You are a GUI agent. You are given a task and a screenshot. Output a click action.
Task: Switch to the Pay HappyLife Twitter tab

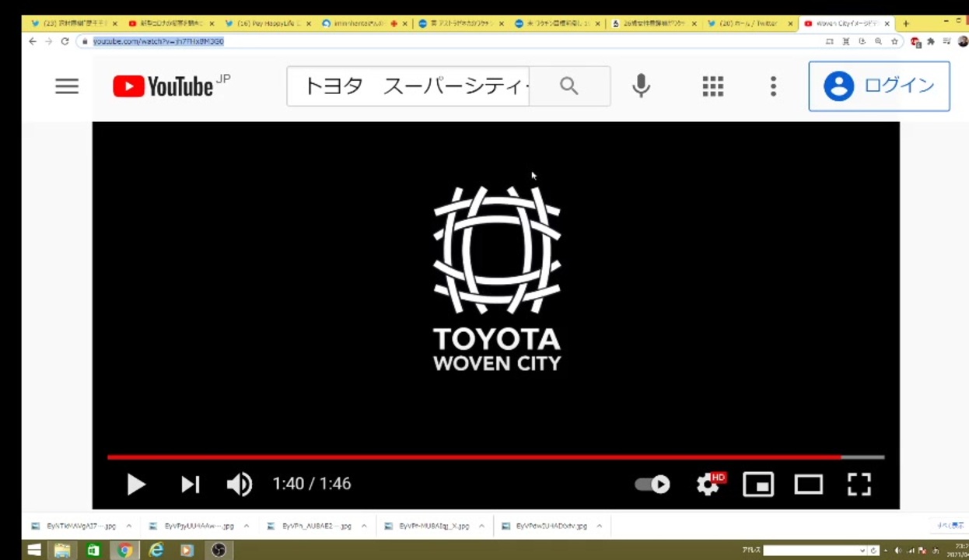(x=269, y=23)
